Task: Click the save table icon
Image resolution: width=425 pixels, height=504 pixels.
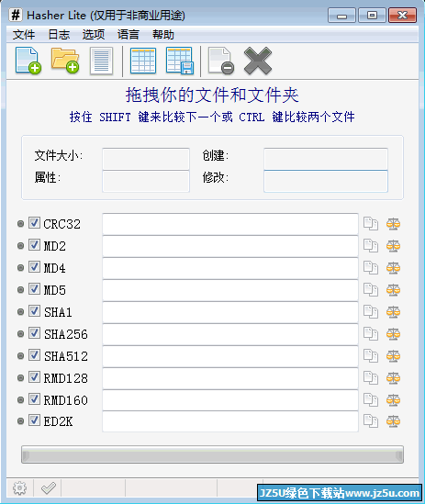Action: (x=180, y=61)
